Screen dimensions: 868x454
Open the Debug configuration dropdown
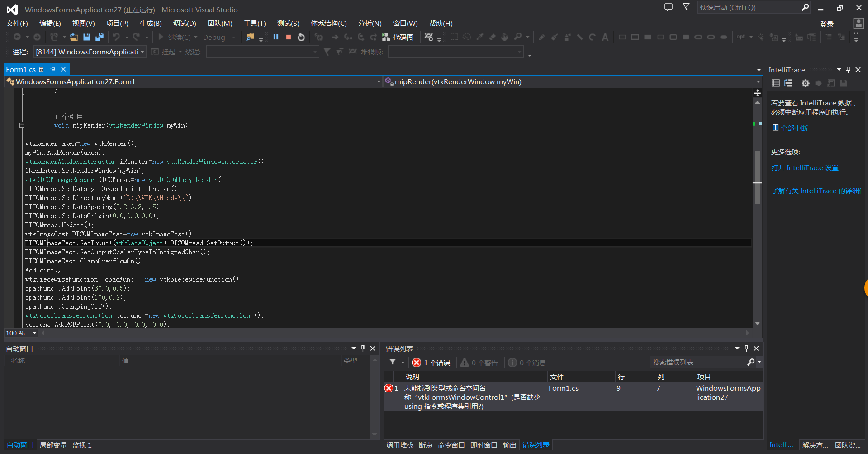click(x=219, y=38)
